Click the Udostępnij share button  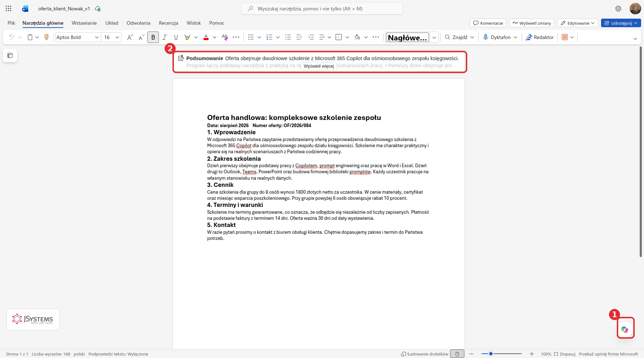click(x=621, y=23)
